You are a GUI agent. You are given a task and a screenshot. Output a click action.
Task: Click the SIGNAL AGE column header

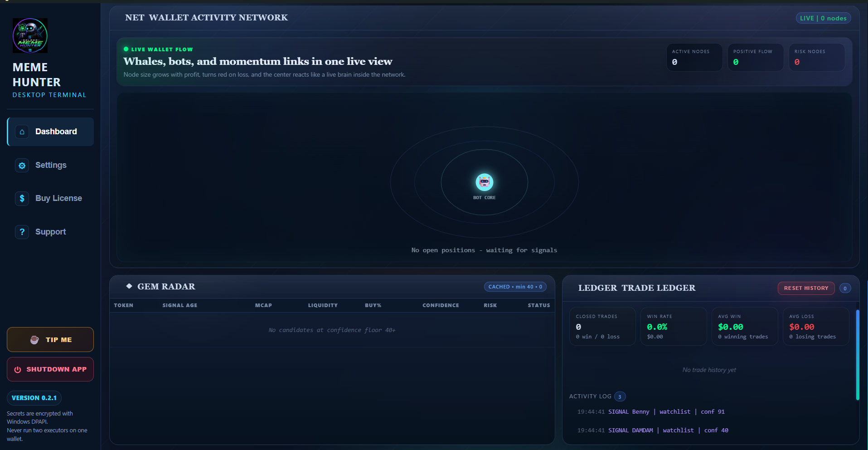point(179,305)
